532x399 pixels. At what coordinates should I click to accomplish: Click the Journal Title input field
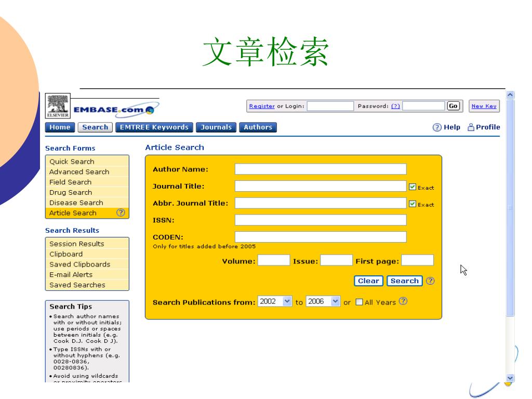coord(321,186)
